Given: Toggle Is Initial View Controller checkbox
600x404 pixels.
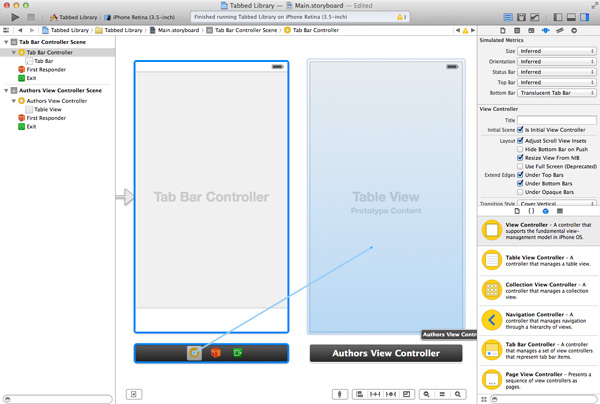Looking at the screenshot, I should [520, 130].
